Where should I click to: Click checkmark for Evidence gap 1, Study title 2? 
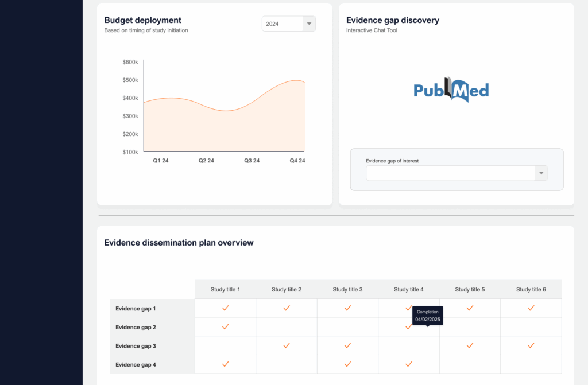pyautogui.click(x=287, y=308)
